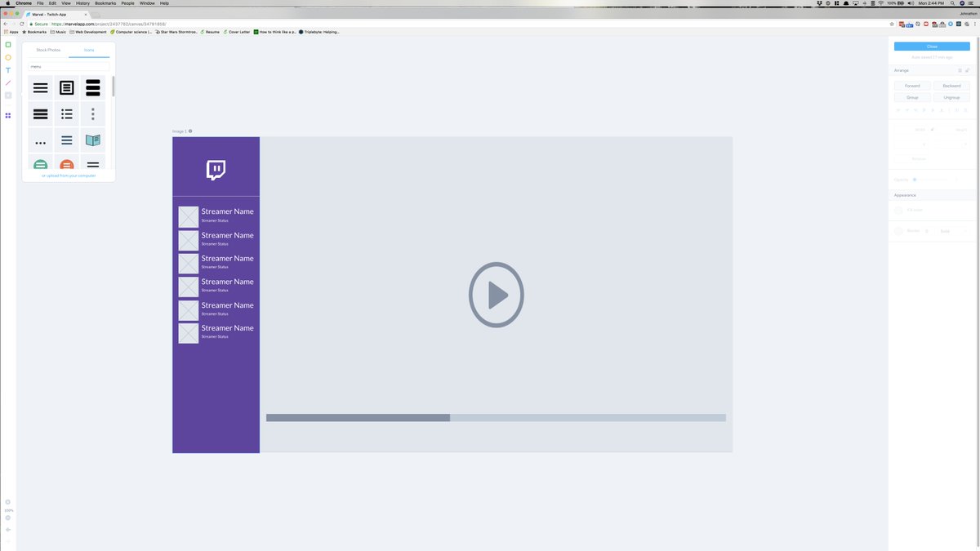Select the last Streamer Name avatar placeholder
Screen dimensions: 980x551
click(189, 333)
